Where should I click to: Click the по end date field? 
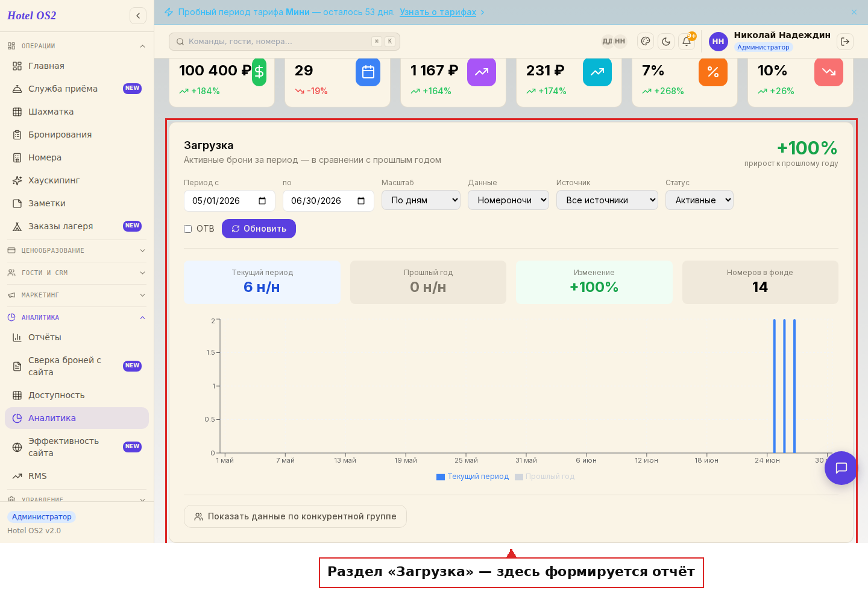coord(329,201)
